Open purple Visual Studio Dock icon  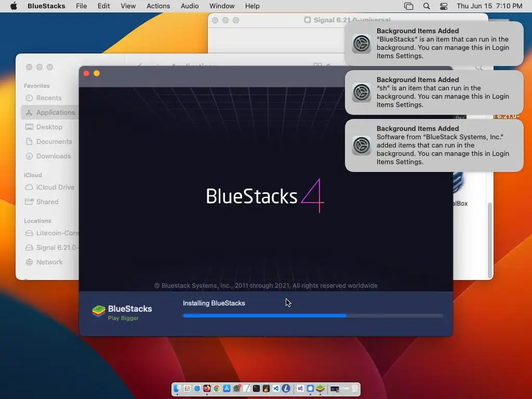point(300,389)
